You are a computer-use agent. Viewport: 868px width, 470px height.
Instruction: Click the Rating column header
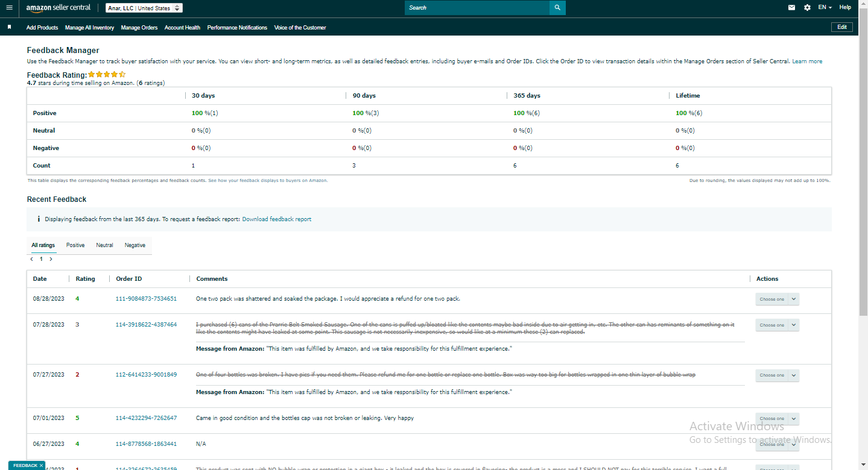pos(86,279)
